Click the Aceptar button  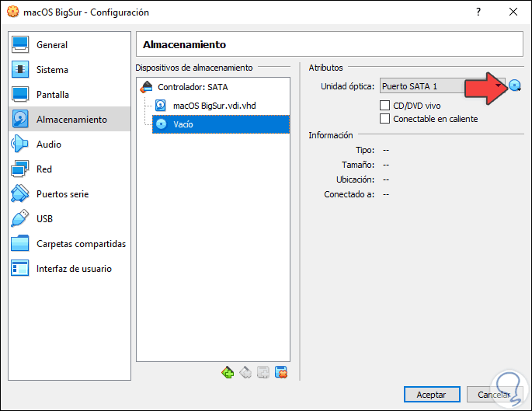click(432, 395)
